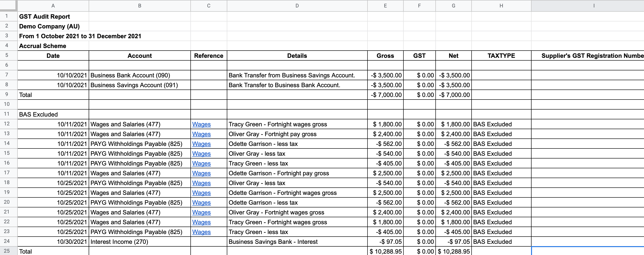The height and width of the screenshot is (255, 644).
Task: Select 'Odette Garrison - Fortnight pay gross' cell
Action: [297, 173]
